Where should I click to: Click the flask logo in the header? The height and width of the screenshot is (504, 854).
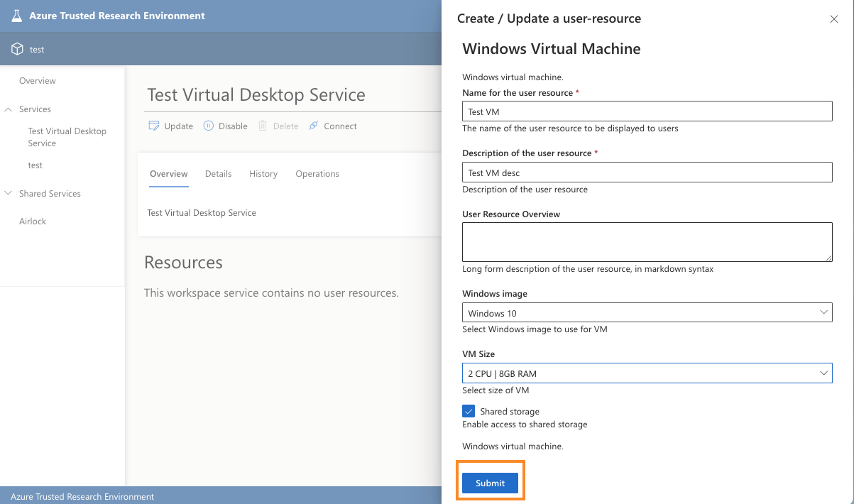(16, 16)
